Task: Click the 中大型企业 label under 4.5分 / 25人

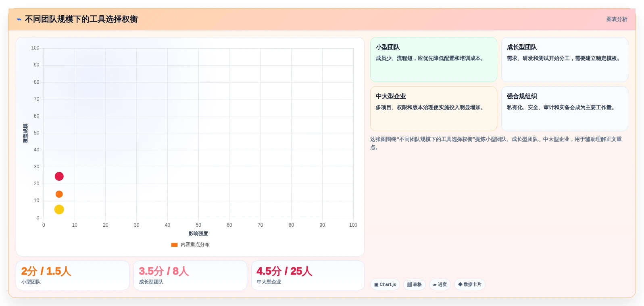Action: pos(269,282)
